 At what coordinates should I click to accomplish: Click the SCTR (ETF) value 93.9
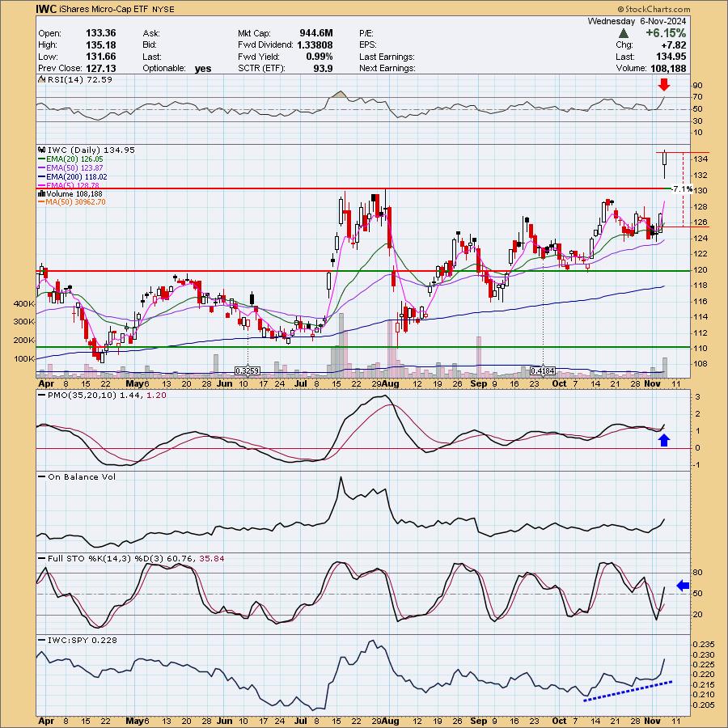tap(323, 68)
